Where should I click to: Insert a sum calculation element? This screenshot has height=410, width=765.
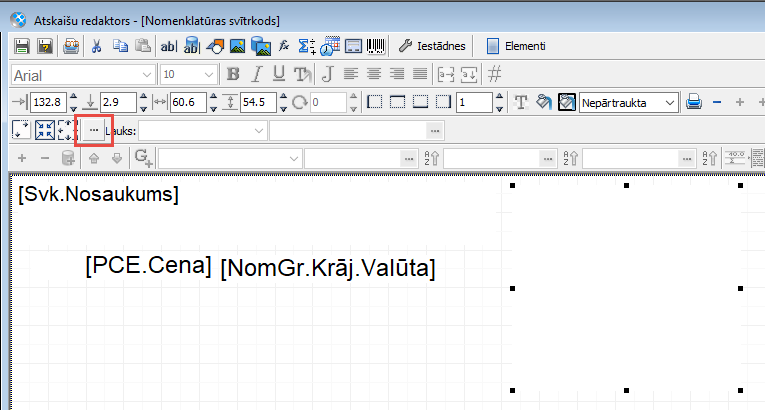pyautogui.click(x=307, y=46)
